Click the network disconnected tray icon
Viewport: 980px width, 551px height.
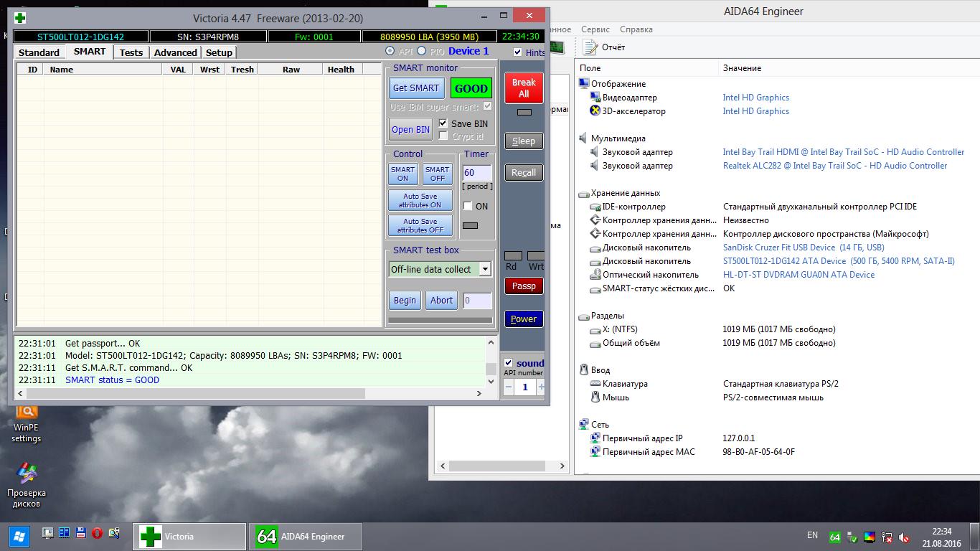887,537
